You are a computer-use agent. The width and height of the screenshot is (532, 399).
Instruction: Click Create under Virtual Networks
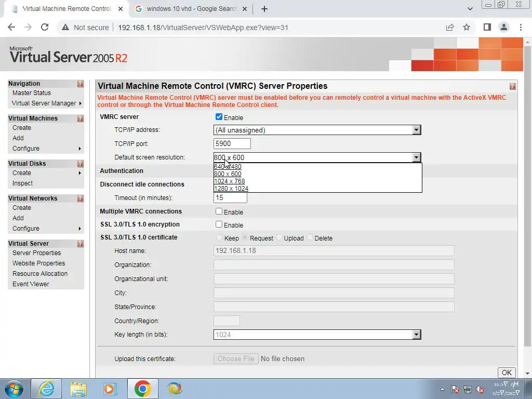(x=22, y=208)
